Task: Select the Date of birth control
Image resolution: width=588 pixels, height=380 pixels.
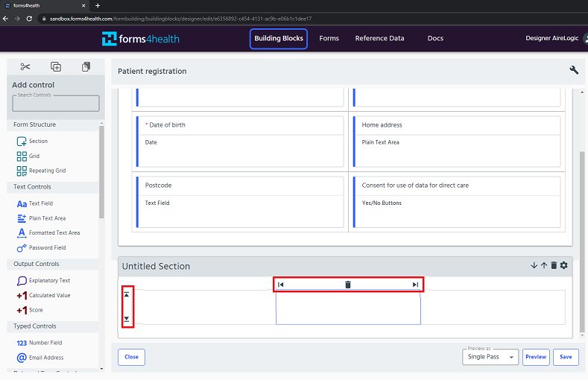Action: coord(240,142)
